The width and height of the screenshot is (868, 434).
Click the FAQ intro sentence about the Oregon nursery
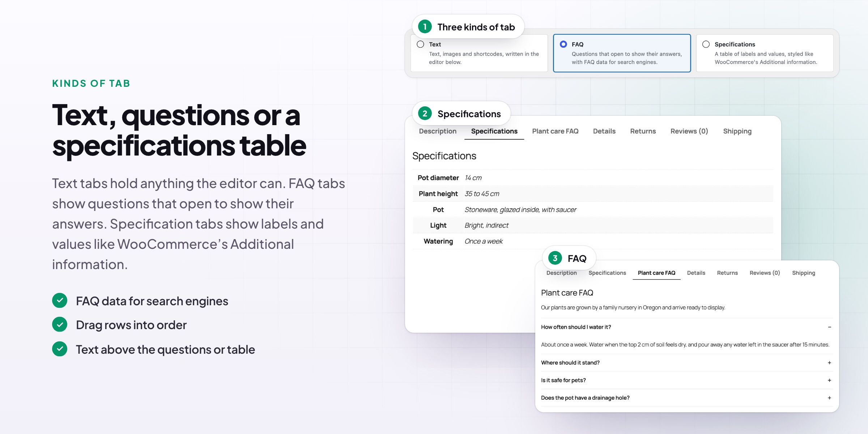(x=633, y=308)
